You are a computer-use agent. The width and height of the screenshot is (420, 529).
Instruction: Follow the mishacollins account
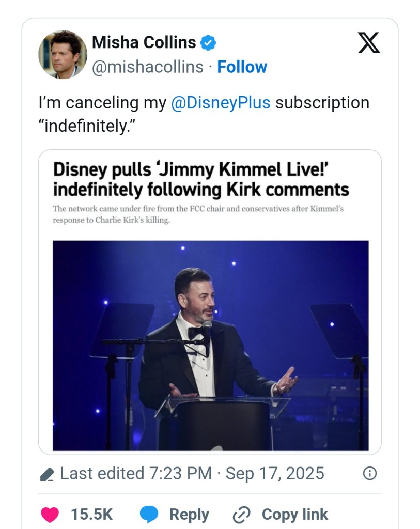tap(242, 67)
